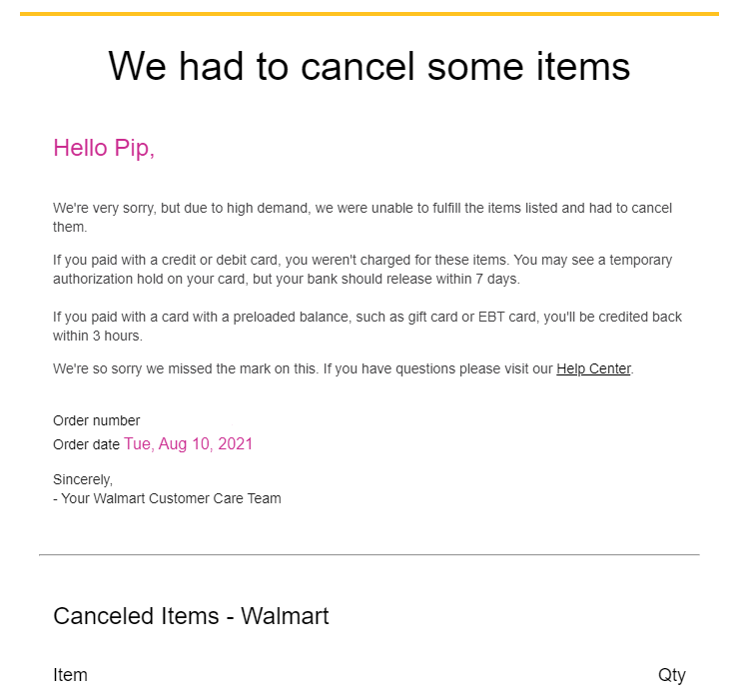The width and height of the screenshot is (742, 700).
Task: Click the 'We had to cancel some items' heading
Action: (x=370, y=66)
